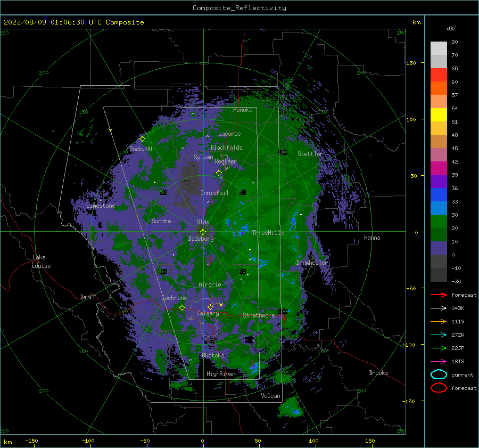Click the yellow radar marker at Didsbury

click(203, 232)
